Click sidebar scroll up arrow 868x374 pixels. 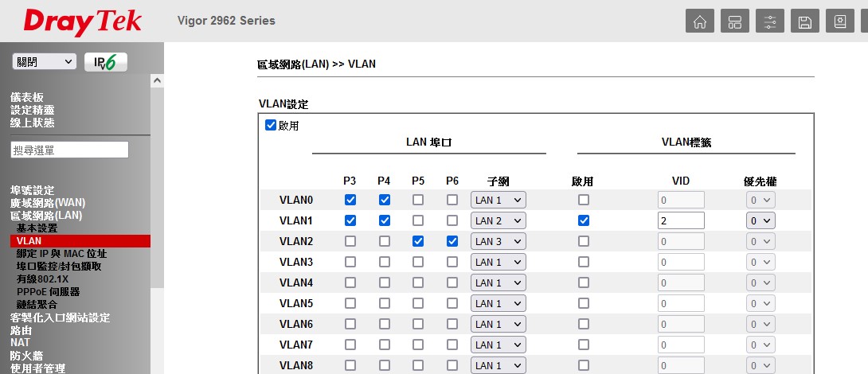(x=157, y=81)
